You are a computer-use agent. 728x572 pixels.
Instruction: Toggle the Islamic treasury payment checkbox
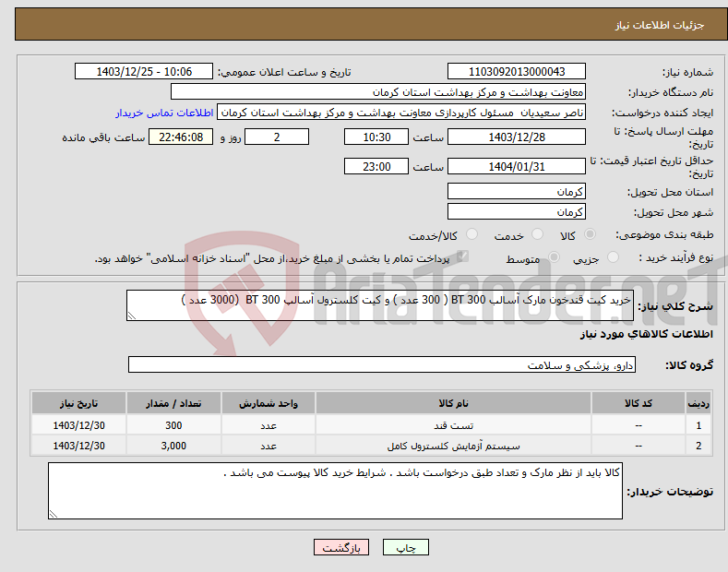462,256
